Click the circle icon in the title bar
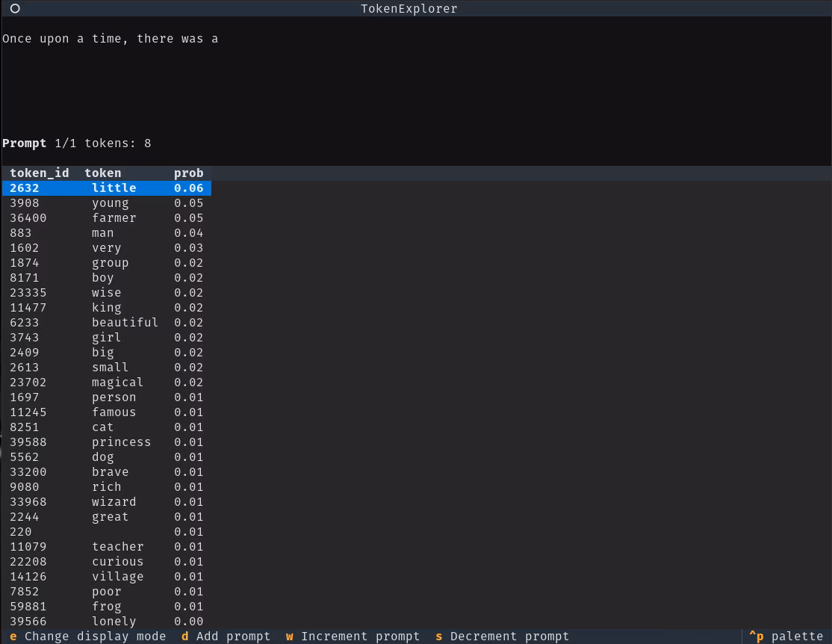The width and height of the screenshot is (832, 644). (15, 8)
